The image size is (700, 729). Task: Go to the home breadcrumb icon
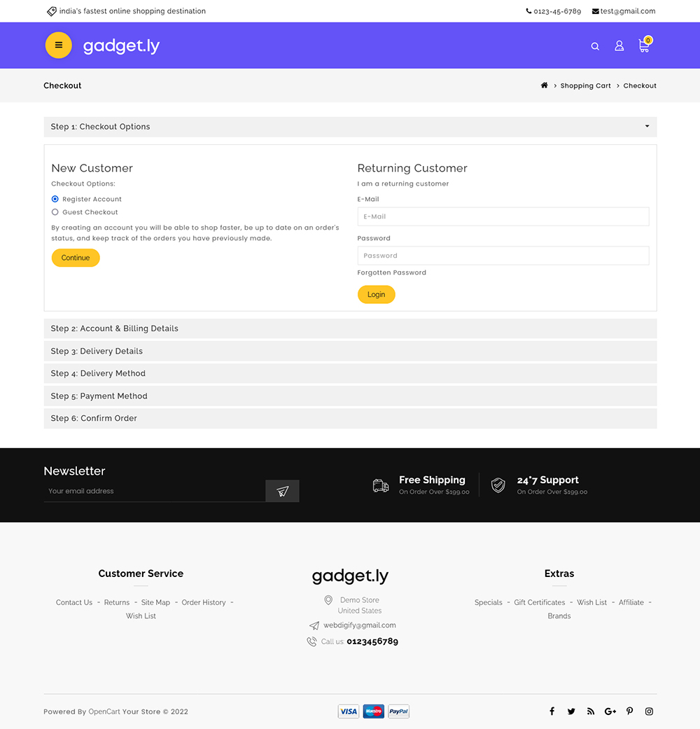(545, 85)
